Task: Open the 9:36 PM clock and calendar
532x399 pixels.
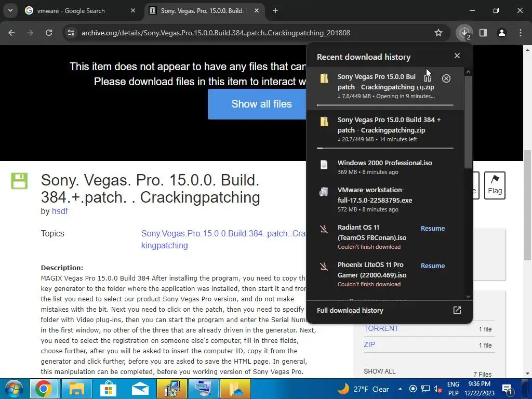Action: (x=480, y=389)
